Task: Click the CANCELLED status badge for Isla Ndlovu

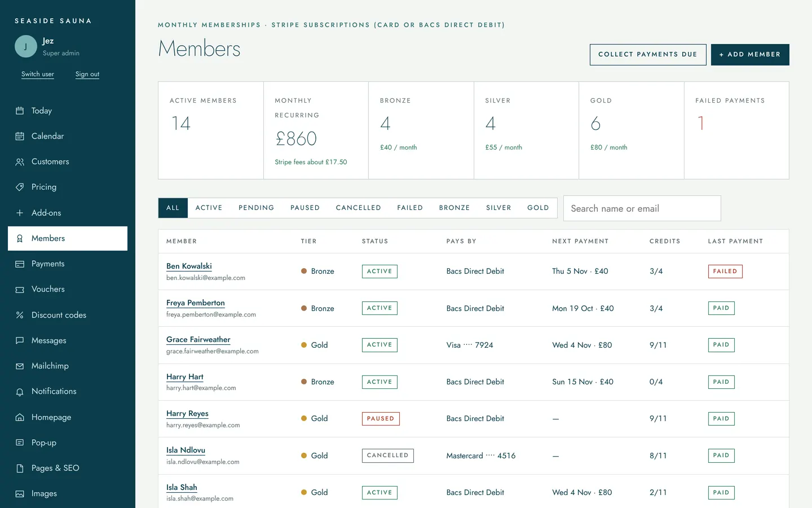Action: pos(388,456)
